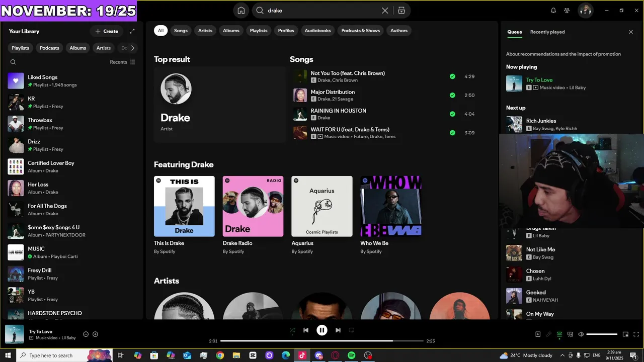The height and width of the screenshot is (362, 644).
Task: Open the user profile avatar menu
Action: 585,11
